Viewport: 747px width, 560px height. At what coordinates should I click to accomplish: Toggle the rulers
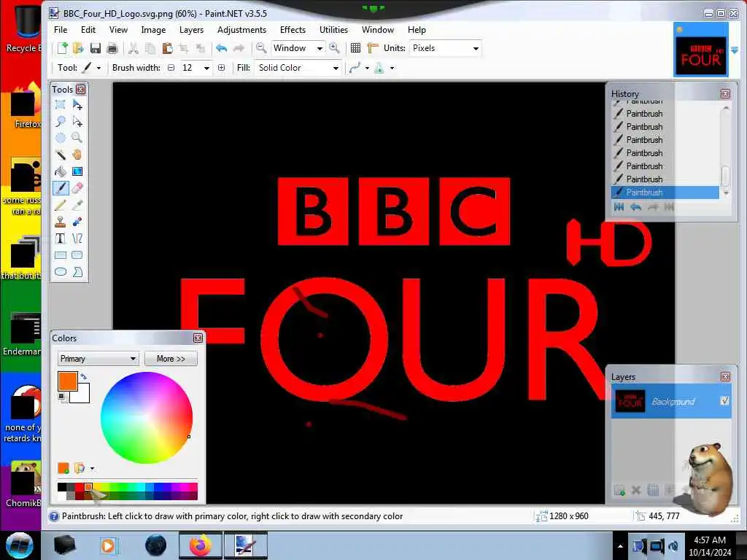pyautogui.click(x=373, y=48)
